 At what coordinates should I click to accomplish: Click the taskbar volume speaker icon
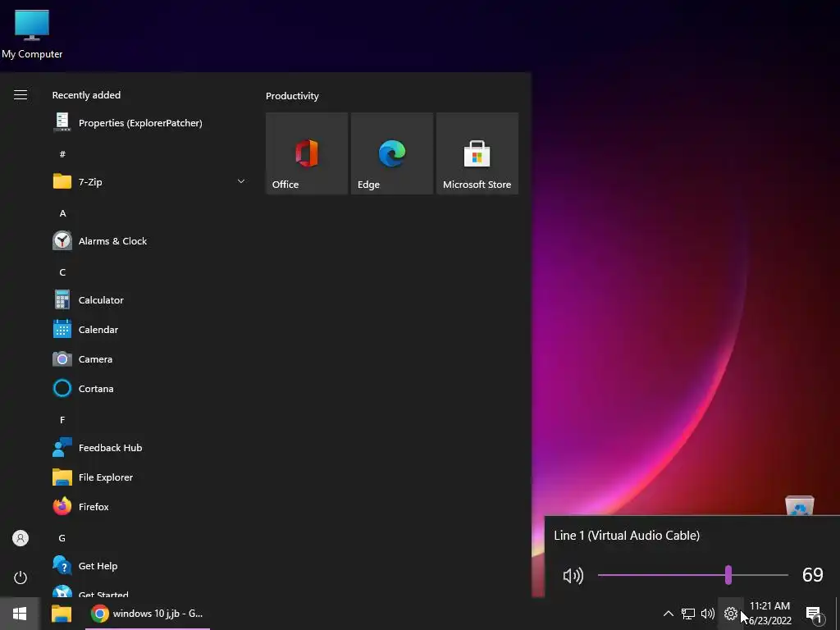708,614
